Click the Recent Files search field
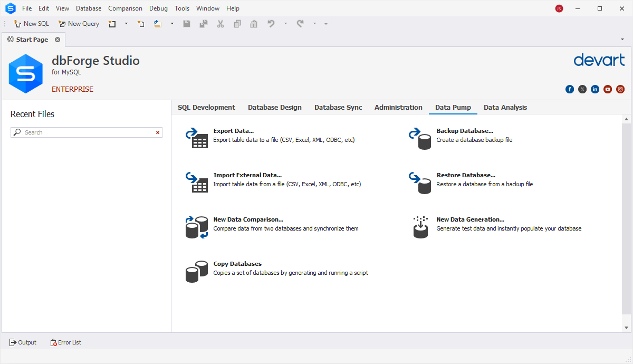Image resolution: width=633 pixels, height=364 pixels. 87,132
